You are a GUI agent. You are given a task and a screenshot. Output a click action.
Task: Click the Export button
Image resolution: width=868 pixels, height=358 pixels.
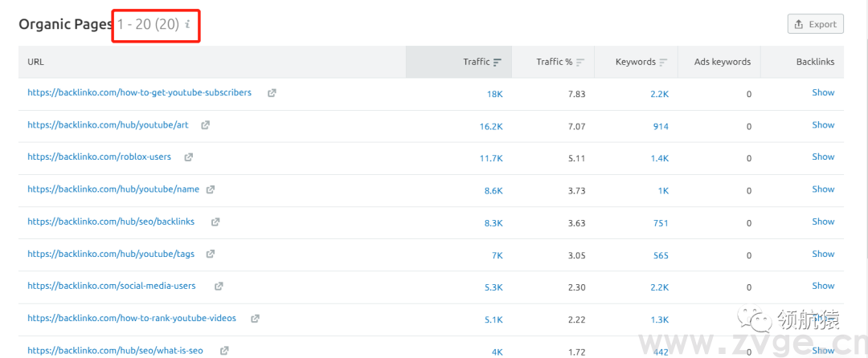pyautogui.click(x=815, y=24)
